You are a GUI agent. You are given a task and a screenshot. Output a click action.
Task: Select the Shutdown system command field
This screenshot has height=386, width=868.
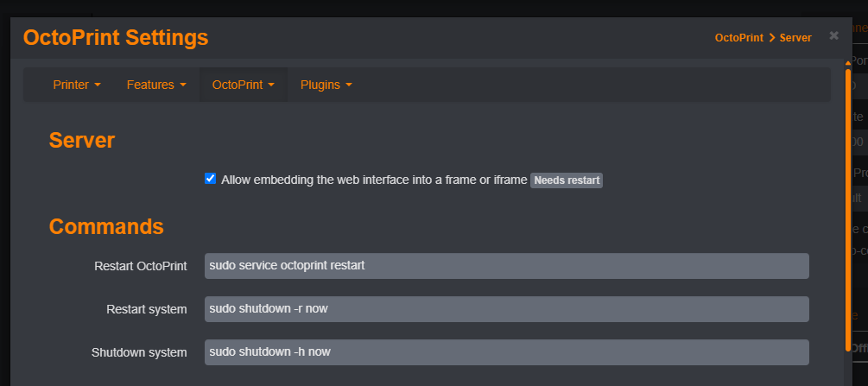click(506, 352)
